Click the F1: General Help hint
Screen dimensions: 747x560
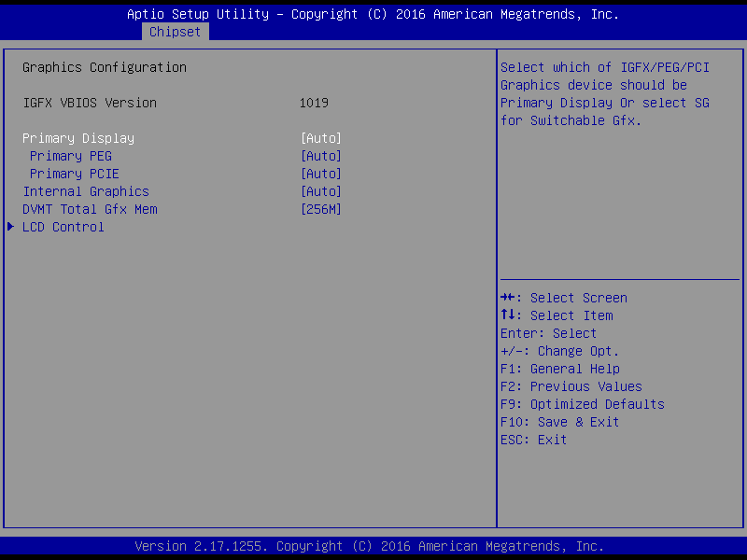[560, 369]
